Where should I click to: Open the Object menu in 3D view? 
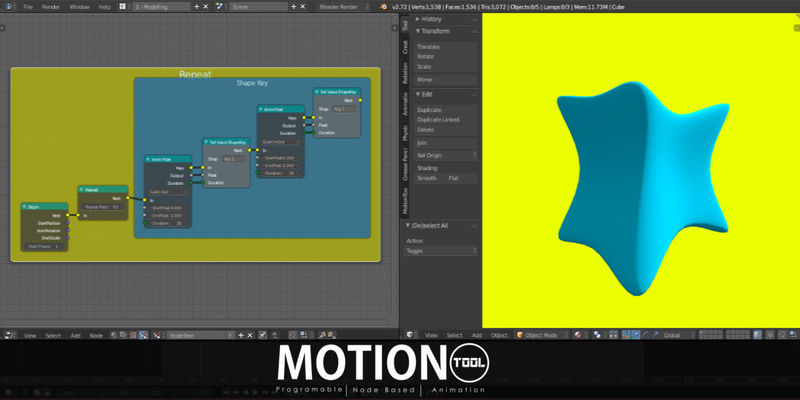click(x=499, y=335)
